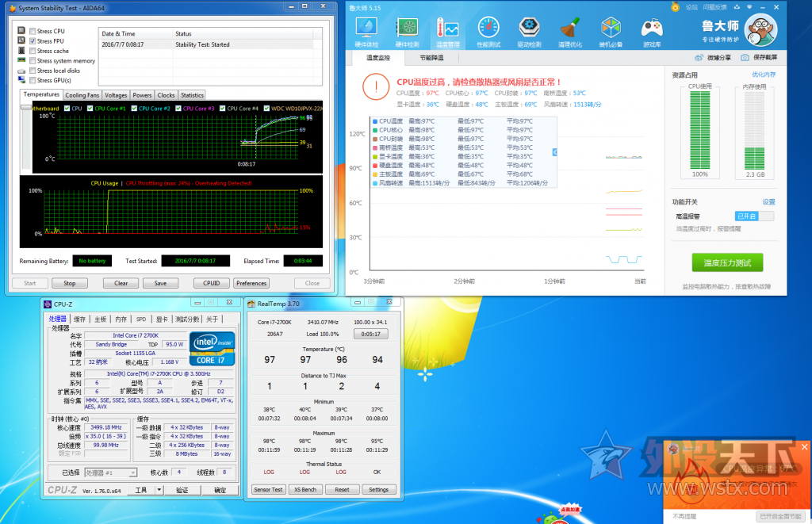Click the 验证 validate button in CPU-Z
This screenshot has width=812, height=524.
point(182,490)
